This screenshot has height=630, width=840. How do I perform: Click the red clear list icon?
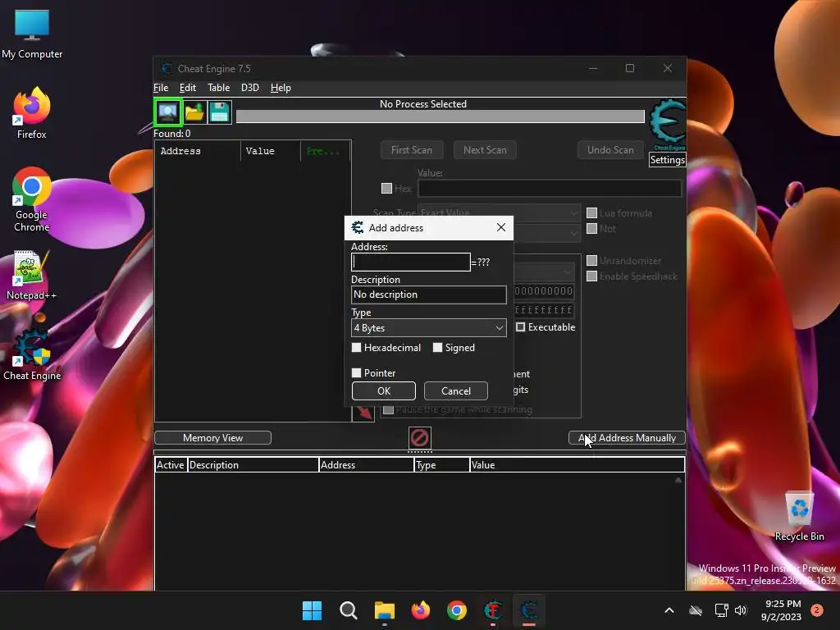[419, 438]
